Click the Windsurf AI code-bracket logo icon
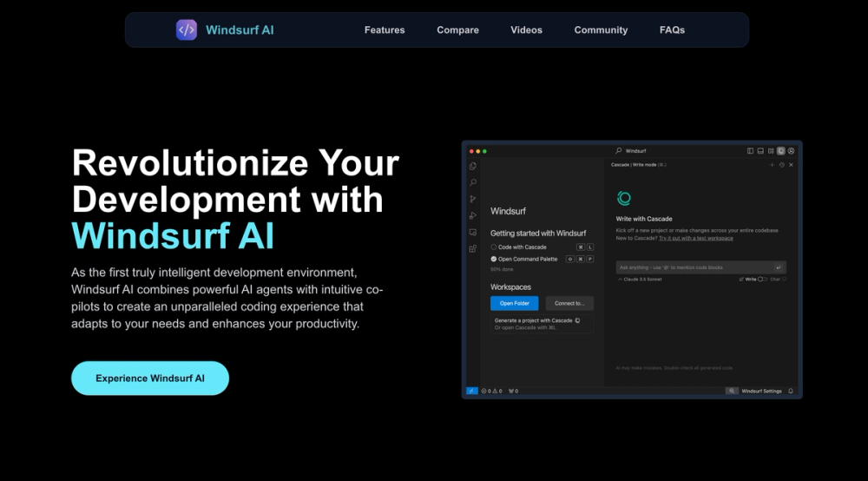The width and height of the screenshot is (868, 481). click(x=186, y=30)
